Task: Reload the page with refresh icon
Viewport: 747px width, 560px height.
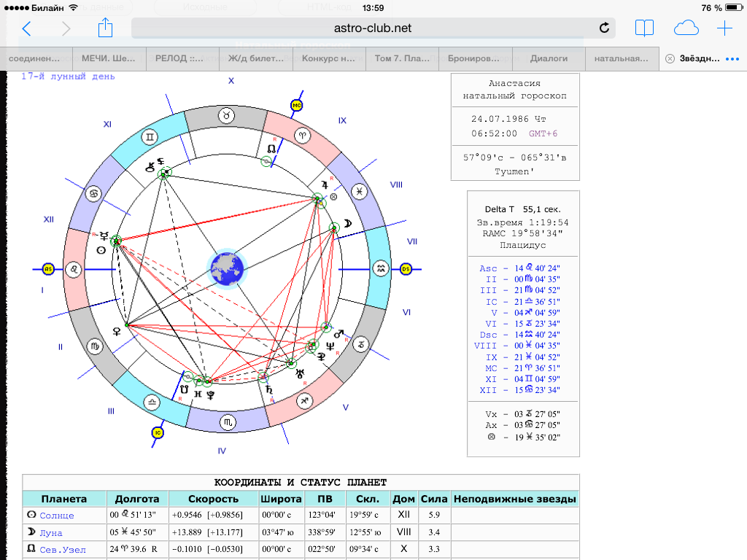Action: click(x=604, y=28)
